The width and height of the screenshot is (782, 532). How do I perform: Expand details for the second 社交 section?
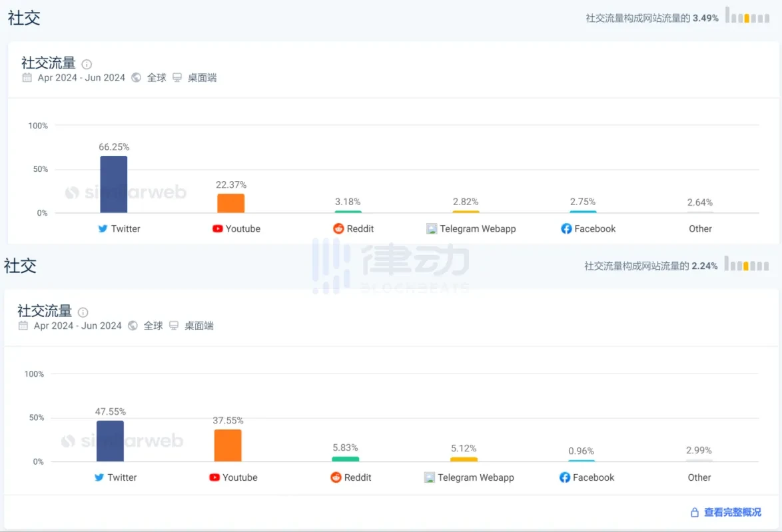pyautogui.click(x=21, y=266)
